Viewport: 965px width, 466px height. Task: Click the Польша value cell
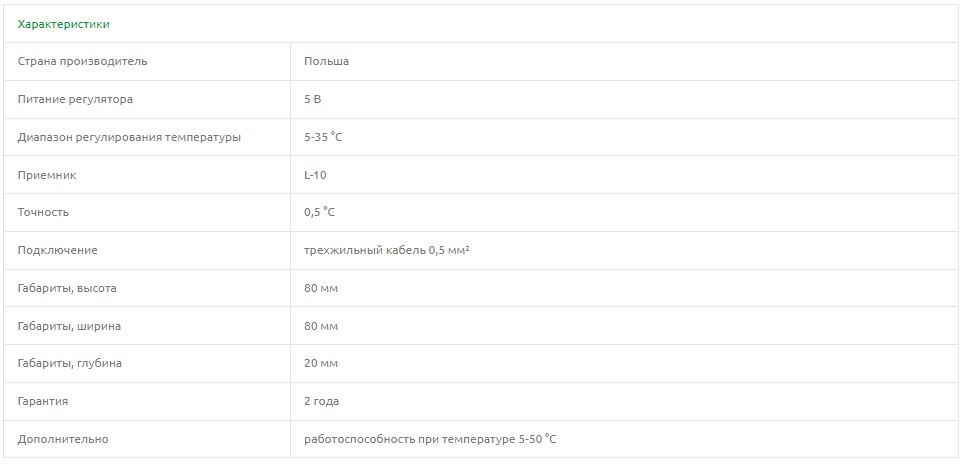tap(327, 62)
